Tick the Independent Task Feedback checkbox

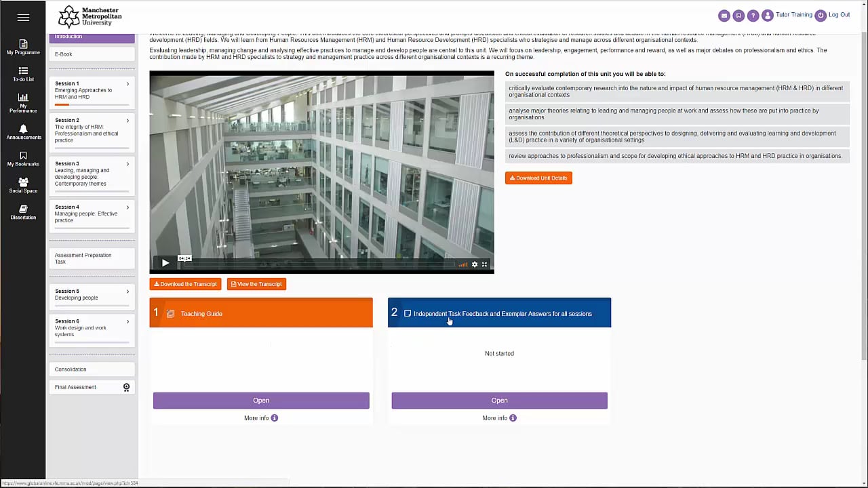pyautogui.click(x=408, y=314)
